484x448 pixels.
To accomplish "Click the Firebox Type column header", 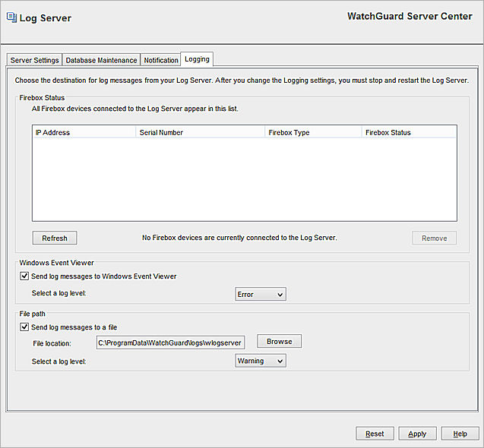I will click(312, 133).
